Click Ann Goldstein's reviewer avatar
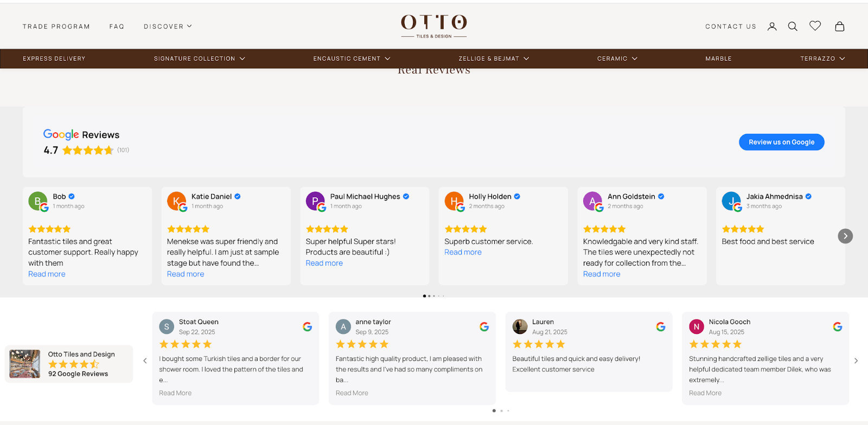 click(x=592, y=201)
